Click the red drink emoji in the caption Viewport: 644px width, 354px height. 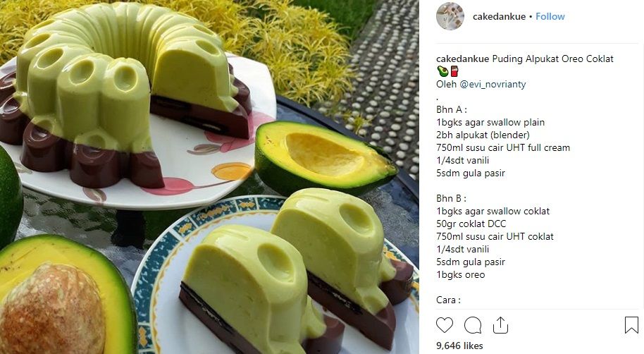click(x=454, y=71)
